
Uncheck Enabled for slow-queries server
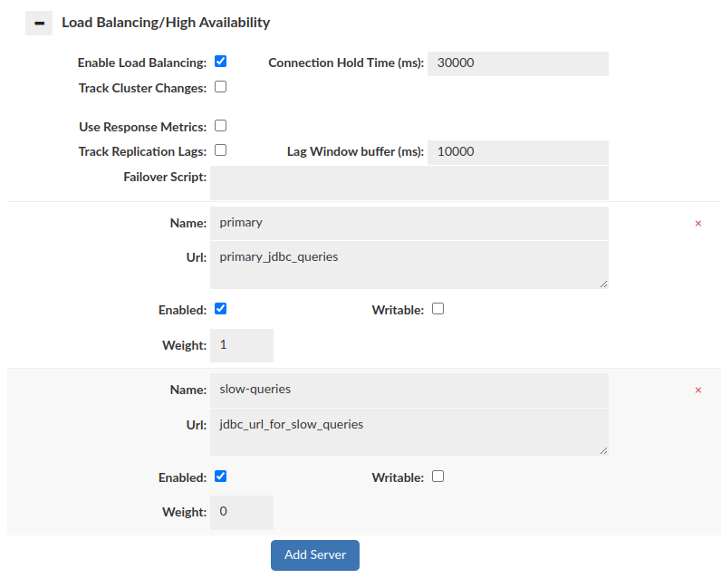pyautogui.click(x=220, y=476)
